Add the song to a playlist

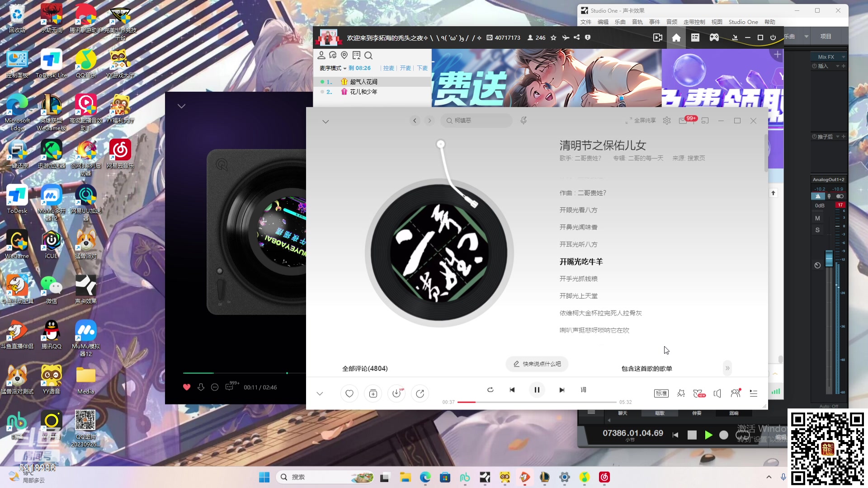373,394
